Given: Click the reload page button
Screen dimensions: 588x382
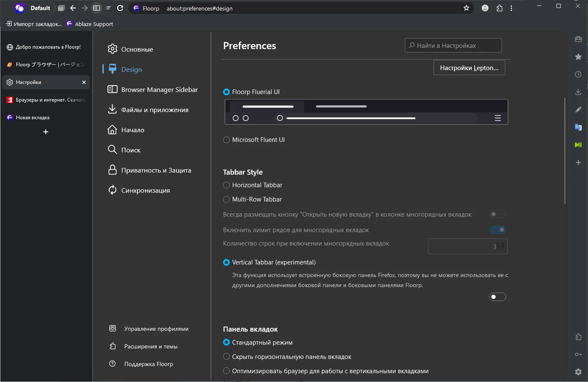Looking at the screenshot, I should tap(120, 8).
